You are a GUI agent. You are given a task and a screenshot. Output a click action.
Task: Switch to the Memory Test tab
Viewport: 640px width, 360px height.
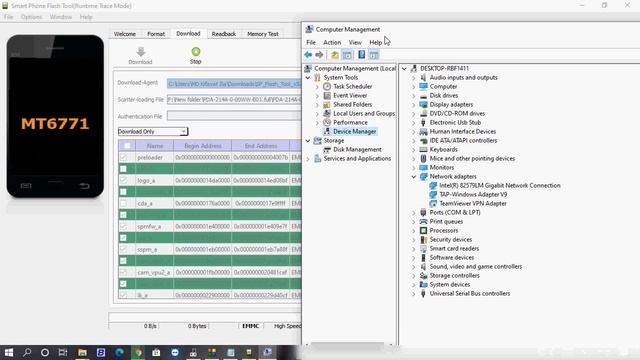pos(262,34)
